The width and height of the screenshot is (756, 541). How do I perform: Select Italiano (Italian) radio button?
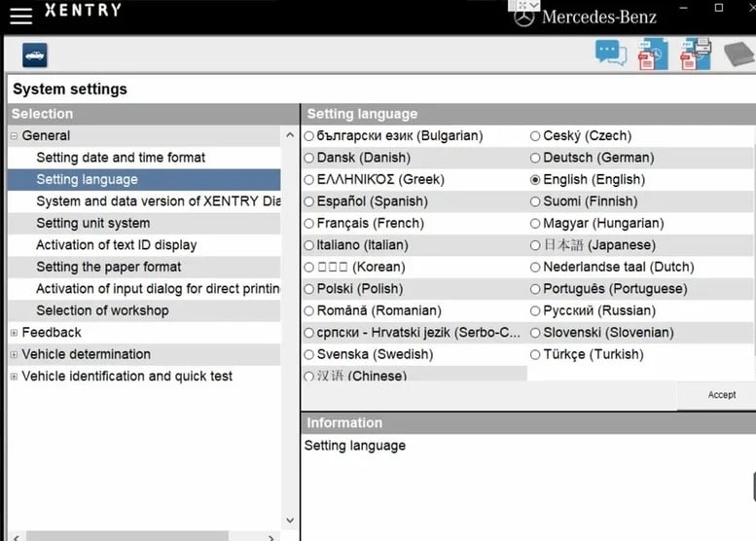309,245
